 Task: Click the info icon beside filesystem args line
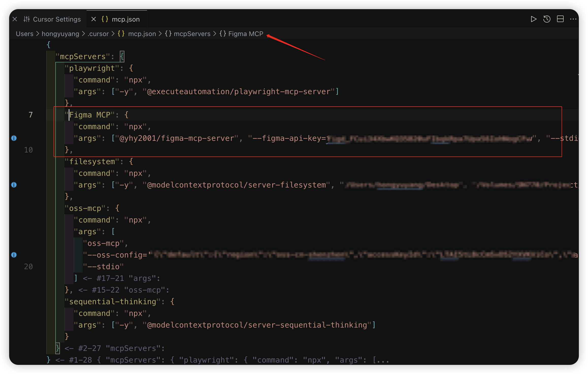coord(14,185)
